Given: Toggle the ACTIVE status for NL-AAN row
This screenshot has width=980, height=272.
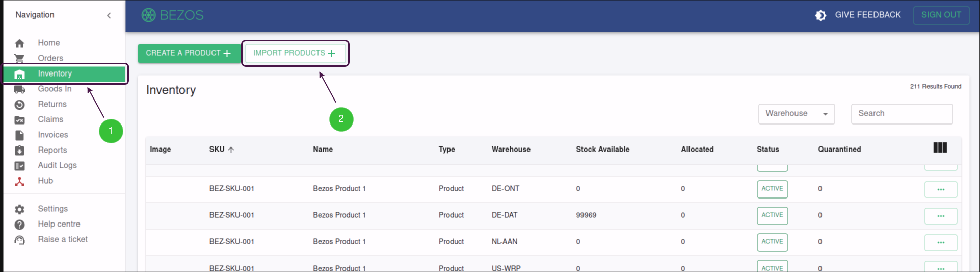Looking at the screenshot, I should 772,242.
